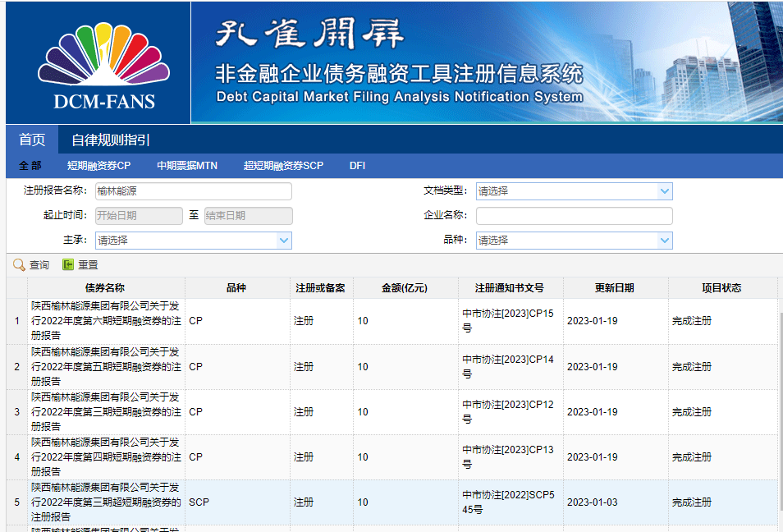This screenshot has height=532, width=783.
Task: Open the 自律规则指引 menu
Action: point(111,140)
